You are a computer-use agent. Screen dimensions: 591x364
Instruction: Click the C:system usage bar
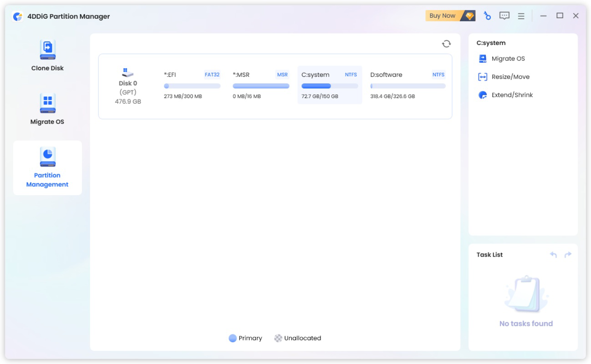[330, 86]
